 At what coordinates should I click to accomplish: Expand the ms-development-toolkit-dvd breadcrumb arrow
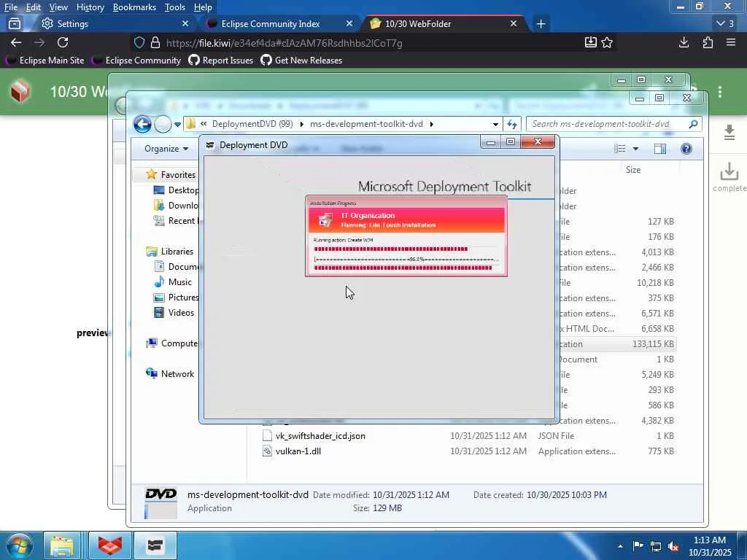point(432,124)
